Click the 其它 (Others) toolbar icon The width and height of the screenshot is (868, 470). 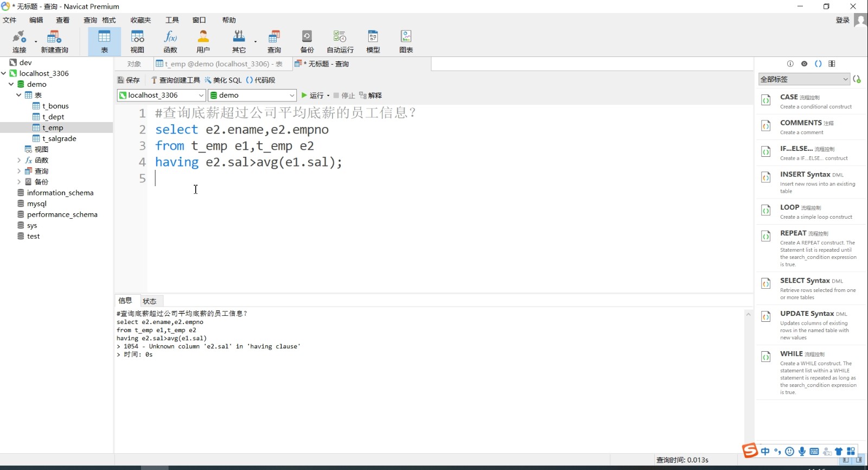239,42
